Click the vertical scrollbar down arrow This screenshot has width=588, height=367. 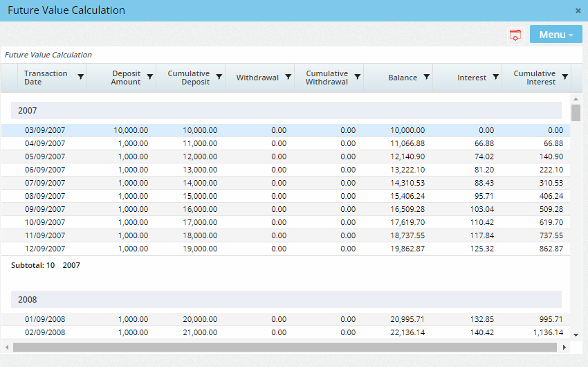[576, 334]
